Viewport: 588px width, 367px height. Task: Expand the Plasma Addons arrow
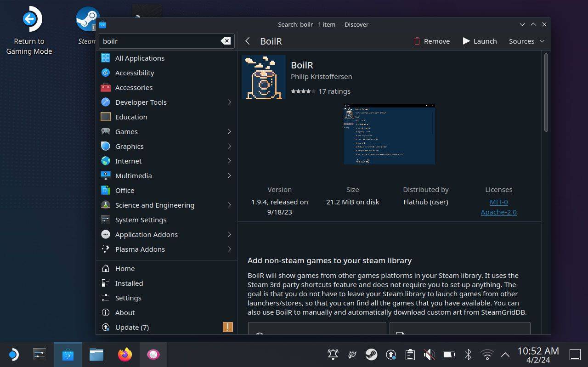229,249
